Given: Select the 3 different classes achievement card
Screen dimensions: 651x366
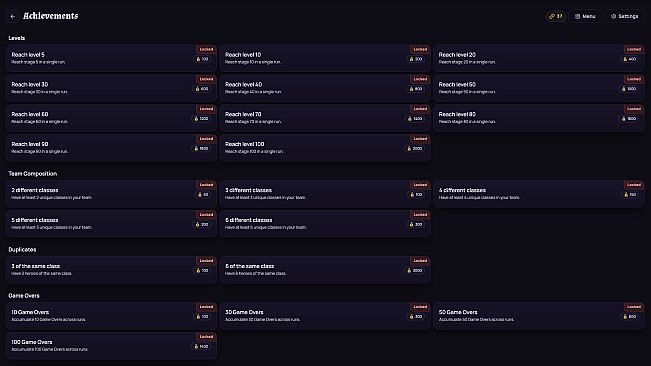Looking at the screenshot, I should click(x=325, y=194).
